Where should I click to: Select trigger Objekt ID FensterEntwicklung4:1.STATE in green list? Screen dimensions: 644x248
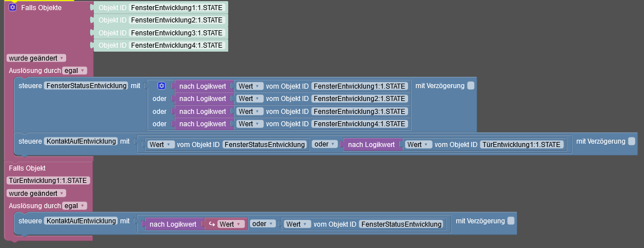[x=177, y=45]
